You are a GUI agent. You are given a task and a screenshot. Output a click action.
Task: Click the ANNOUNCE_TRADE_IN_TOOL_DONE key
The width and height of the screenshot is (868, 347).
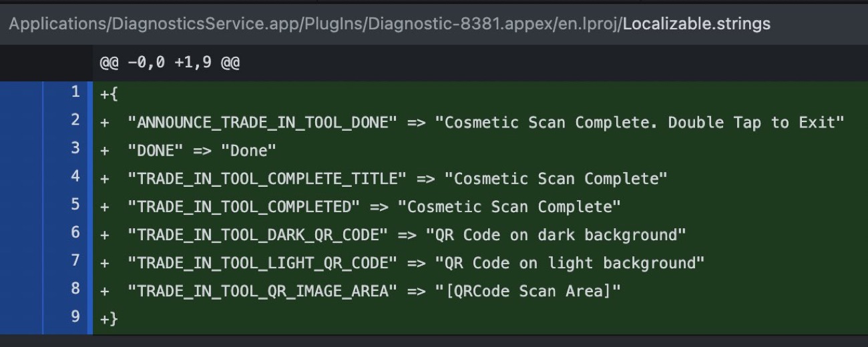263,123
